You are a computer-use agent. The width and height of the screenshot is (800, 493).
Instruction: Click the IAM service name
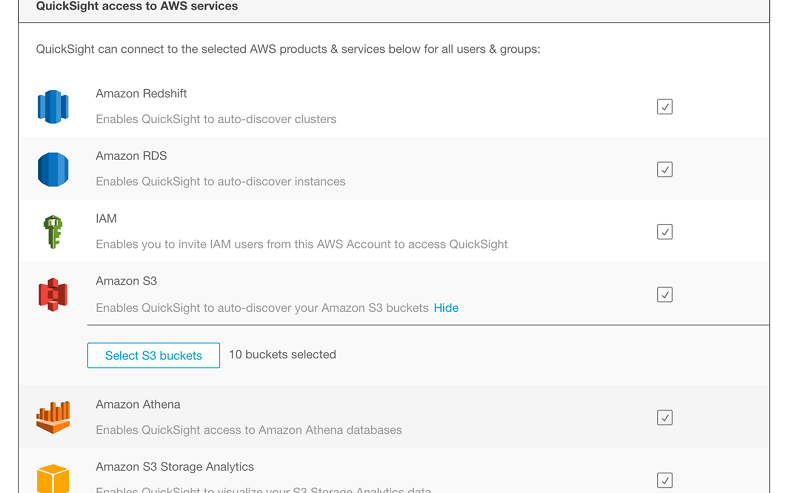point(106,219)
